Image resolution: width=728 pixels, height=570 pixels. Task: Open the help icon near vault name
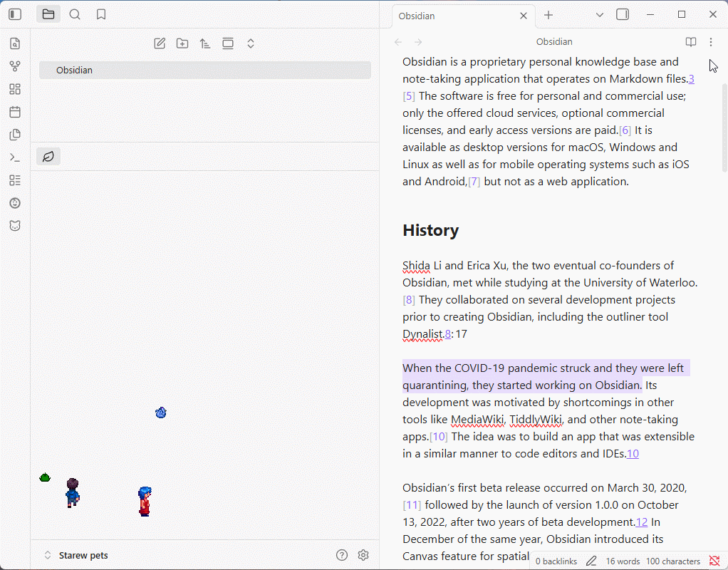(342, 555)
